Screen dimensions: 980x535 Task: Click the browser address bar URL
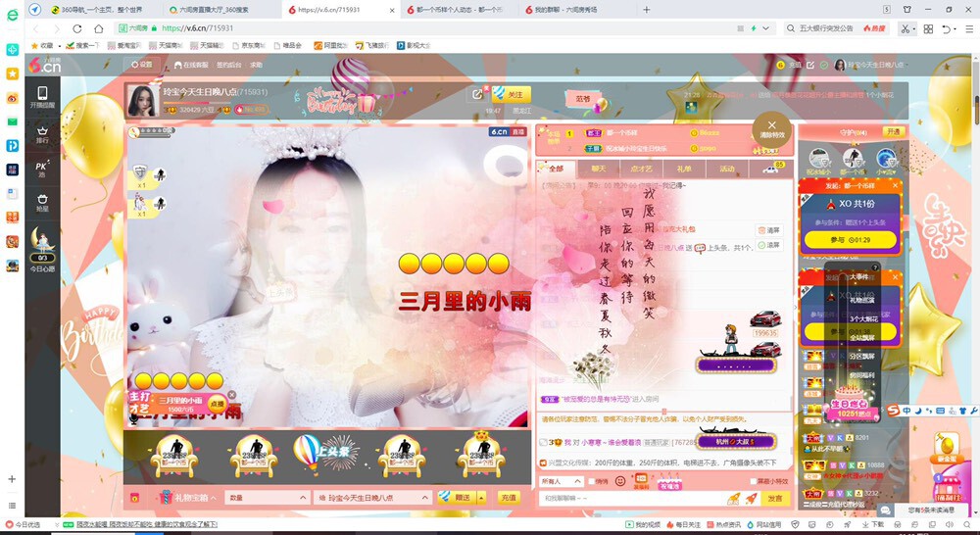pos(198,28)
